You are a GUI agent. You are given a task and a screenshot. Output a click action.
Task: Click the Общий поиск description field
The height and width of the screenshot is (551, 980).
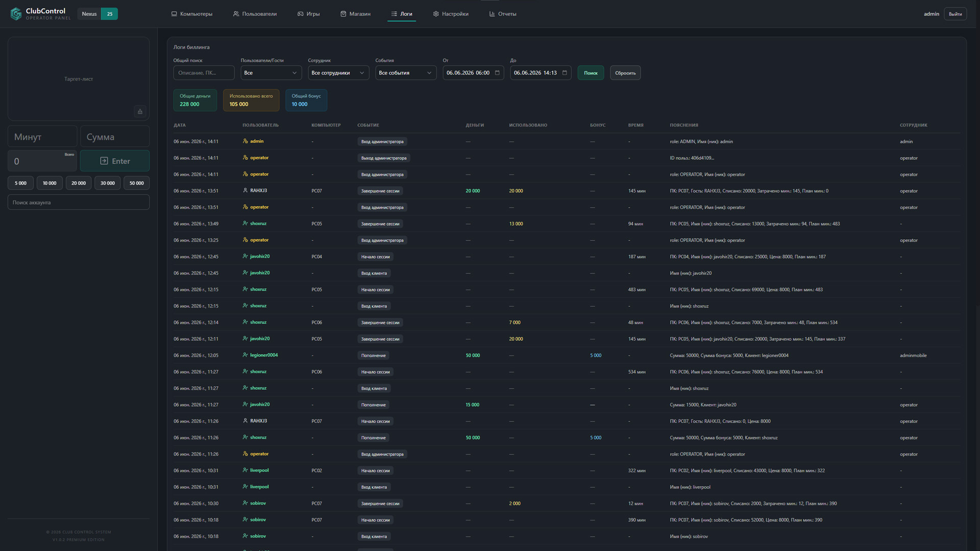tap(204, 73)
